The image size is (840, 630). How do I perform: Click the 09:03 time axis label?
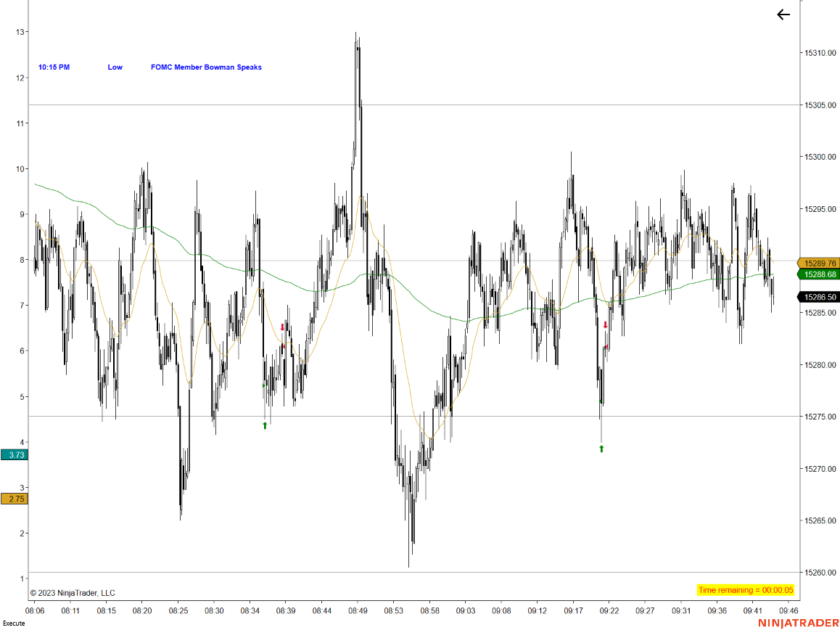466,610
